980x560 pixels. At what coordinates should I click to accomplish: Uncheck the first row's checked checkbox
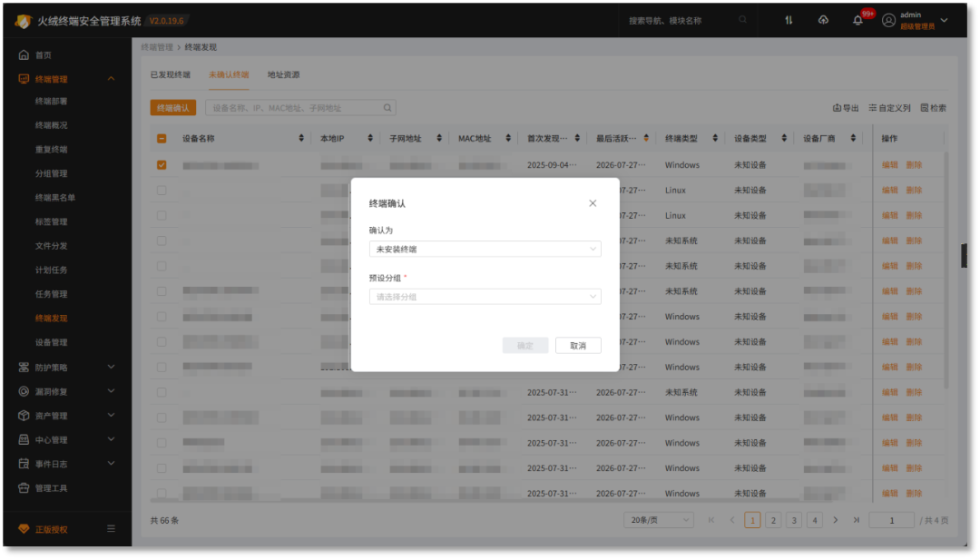tap(162, 165)
